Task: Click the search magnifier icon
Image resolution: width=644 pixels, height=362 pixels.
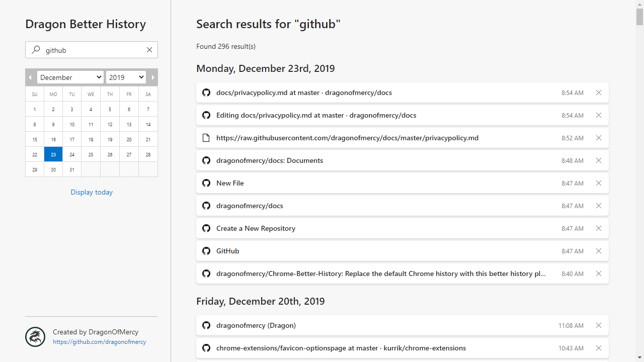Action: click(x=36, y=50)
